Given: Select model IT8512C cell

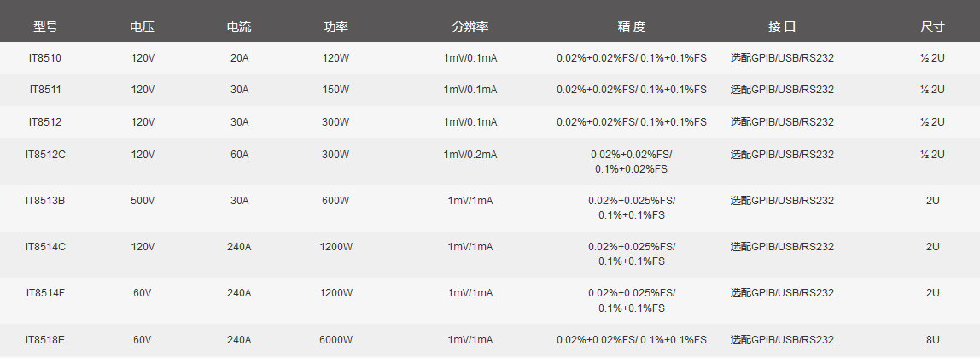Looking at the screenshot, I should [45, 154].
